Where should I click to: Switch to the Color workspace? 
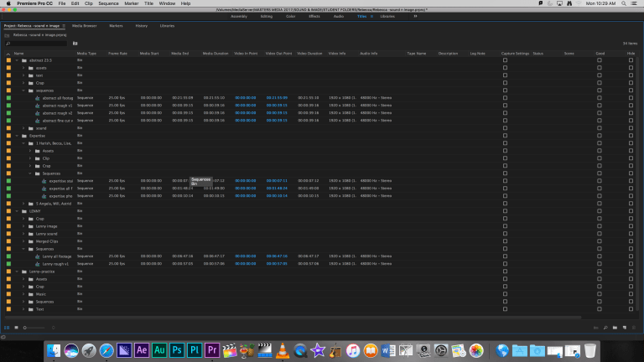tap(290, 16)
